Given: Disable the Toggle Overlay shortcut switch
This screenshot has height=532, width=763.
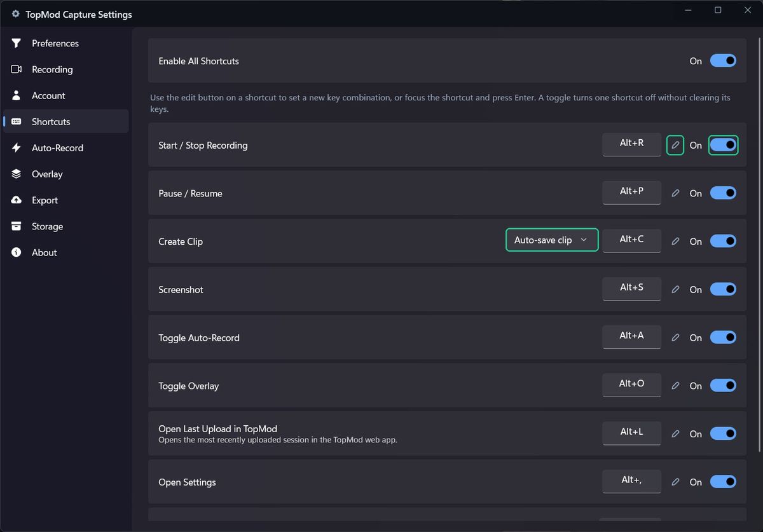Looking at the screenshot, I should pyautogui.click(x=723, y=385).
